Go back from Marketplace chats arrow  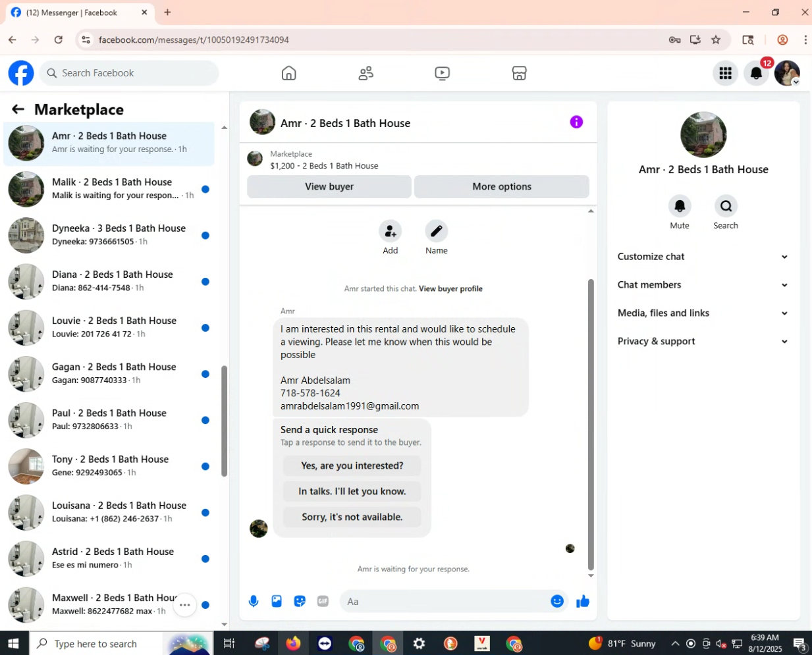[x=18, y=109]
